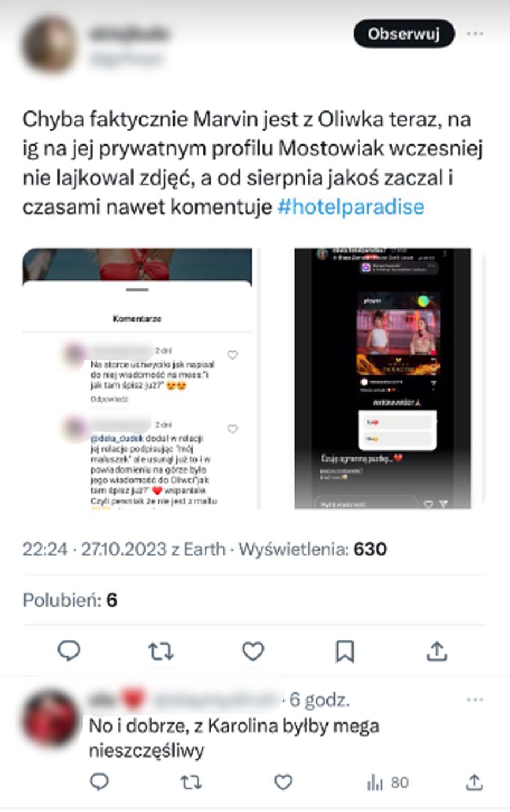Open the Instagram story screenshot image
Viewport: 510px width, 812px height.
(x=383, y=378)
